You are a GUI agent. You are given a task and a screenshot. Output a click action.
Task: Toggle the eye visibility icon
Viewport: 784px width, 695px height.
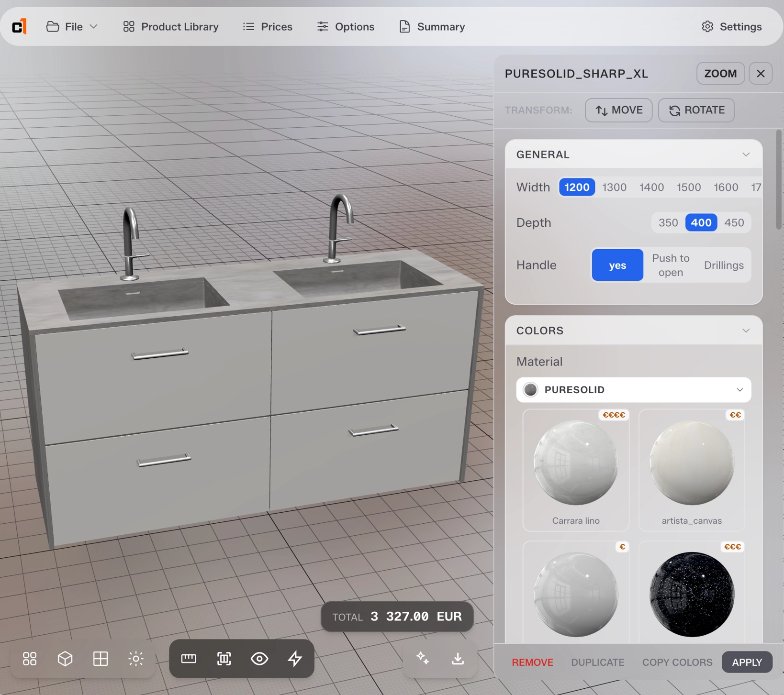pos(259,659)
